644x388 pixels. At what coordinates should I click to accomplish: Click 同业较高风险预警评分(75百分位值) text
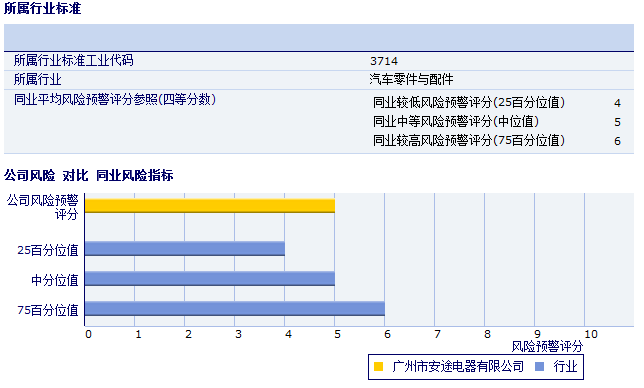(469, 140)
